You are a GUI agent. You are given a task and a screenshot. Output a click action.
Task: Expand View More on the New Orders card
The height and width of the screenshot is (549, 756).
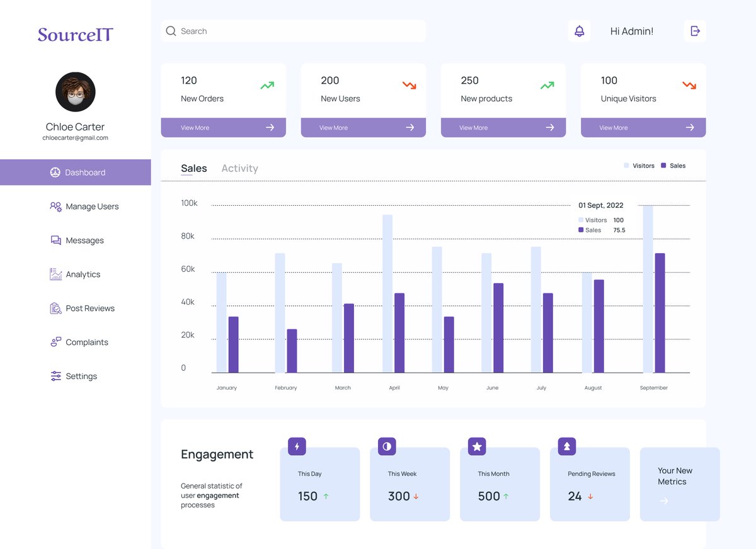[223, 127]
